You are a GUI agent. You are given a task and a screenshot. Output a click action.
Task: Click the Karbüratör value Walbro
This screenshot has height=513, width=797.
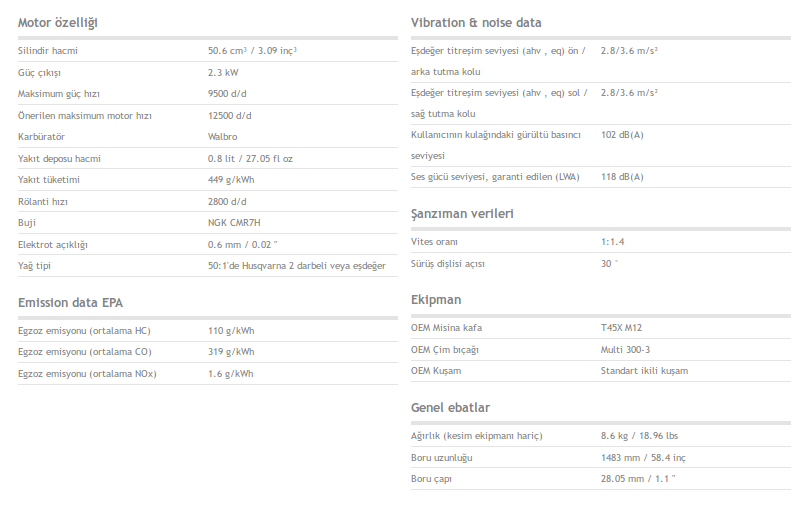tap(222, 137)
